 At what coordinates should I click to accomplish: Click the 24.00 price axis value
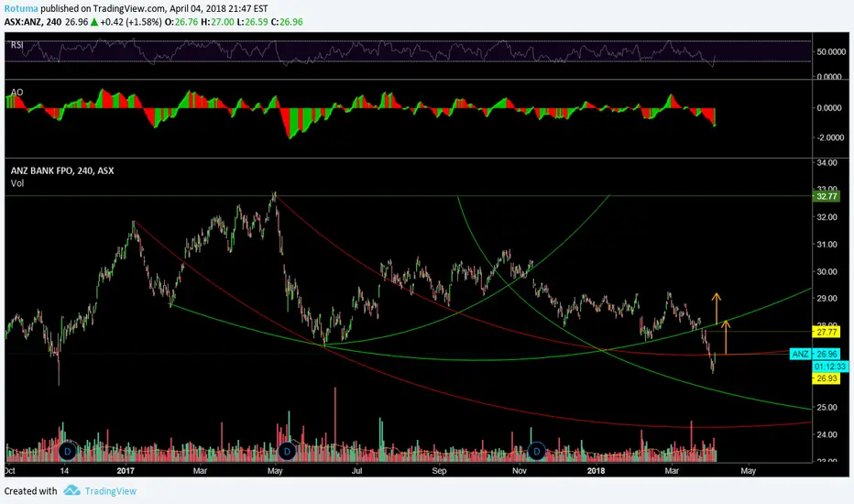click(827, 434)
